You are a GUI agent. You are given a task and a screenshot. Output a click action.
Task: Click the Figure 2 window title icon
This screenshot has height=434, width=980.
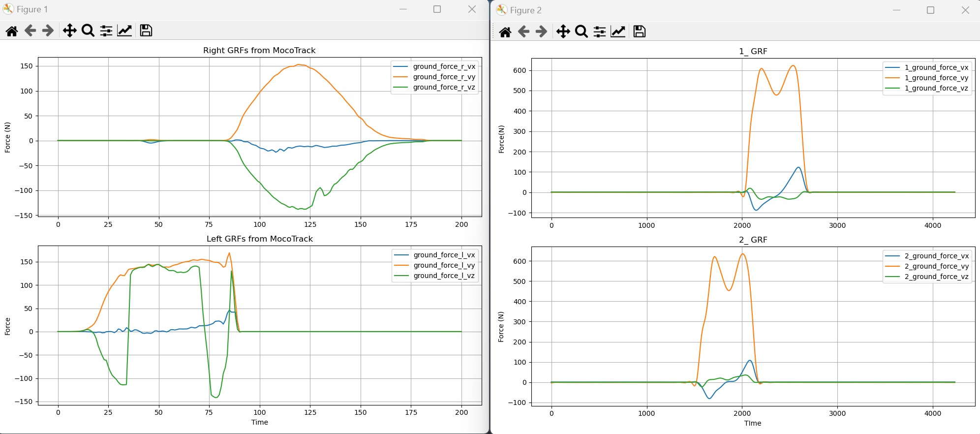pyautogui.click(x=501, y=10)
